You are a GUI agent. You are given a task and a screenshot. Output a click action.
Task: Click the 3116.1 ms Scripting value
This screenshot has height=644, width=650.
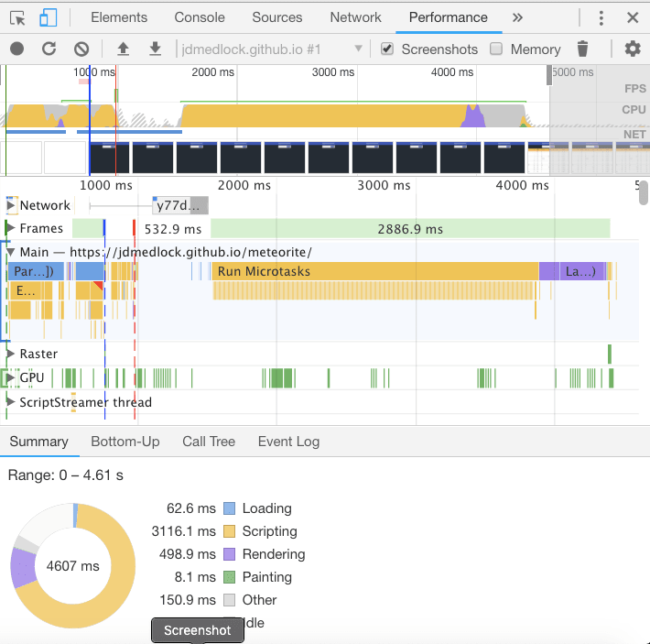click(x=184, y=531)
